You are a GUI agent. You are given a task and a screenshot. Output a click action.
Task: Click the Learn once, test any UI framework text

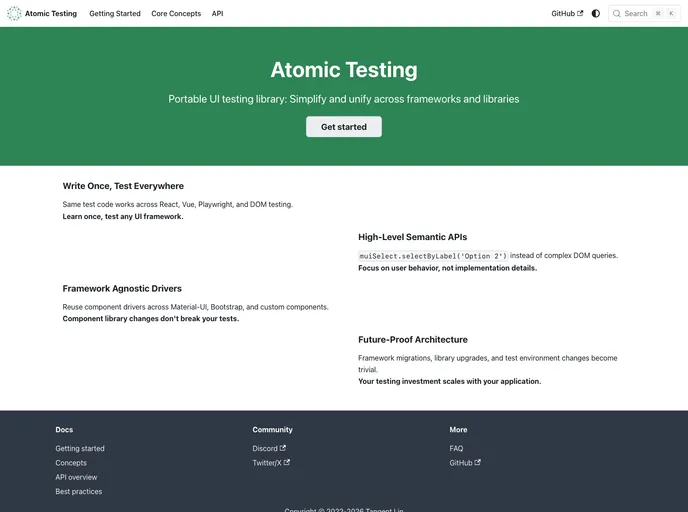[123, 216]
